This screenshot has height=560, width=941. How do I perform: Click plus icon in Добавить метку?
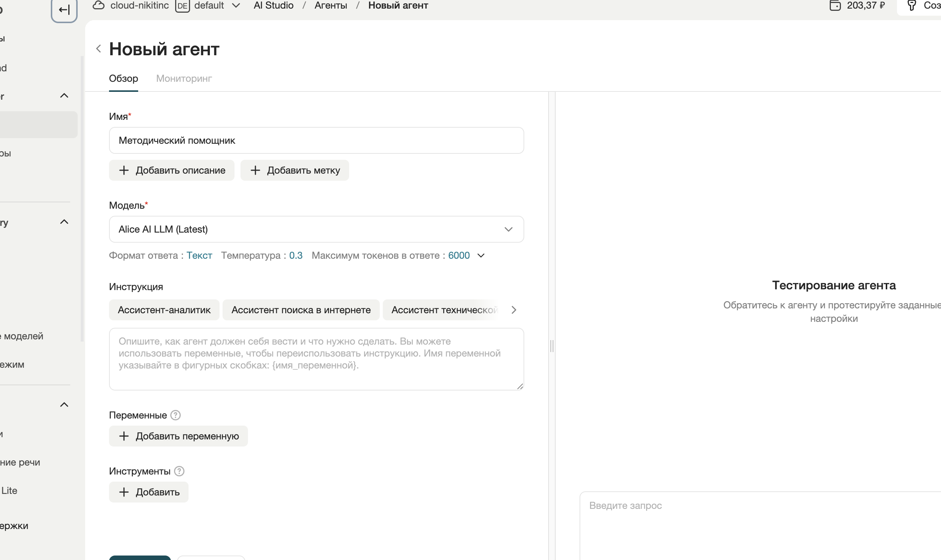point(255,170)
